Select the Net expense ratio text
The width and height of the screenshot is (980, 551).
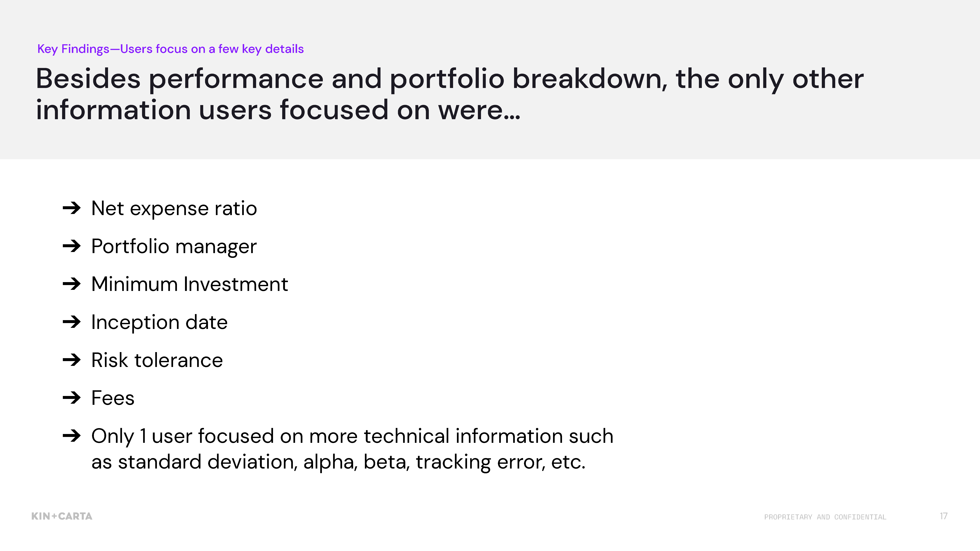(x=174, y=209)
